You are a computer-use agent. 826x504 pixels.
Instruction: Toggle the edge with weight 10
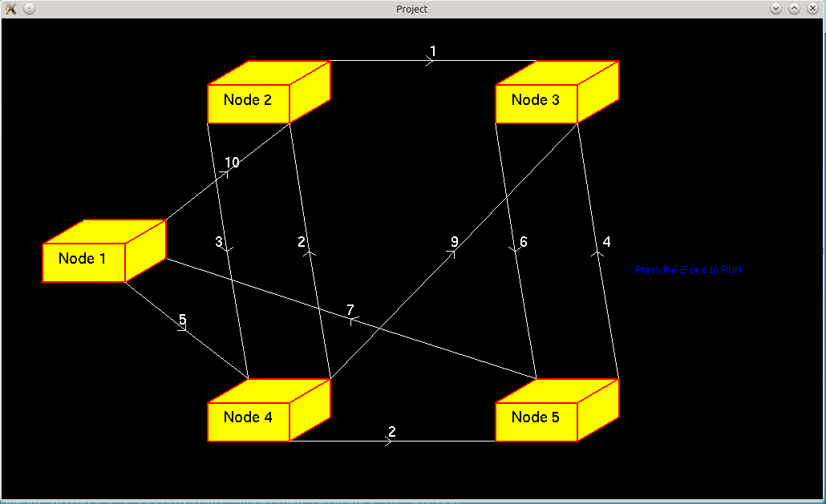(232, 163)
